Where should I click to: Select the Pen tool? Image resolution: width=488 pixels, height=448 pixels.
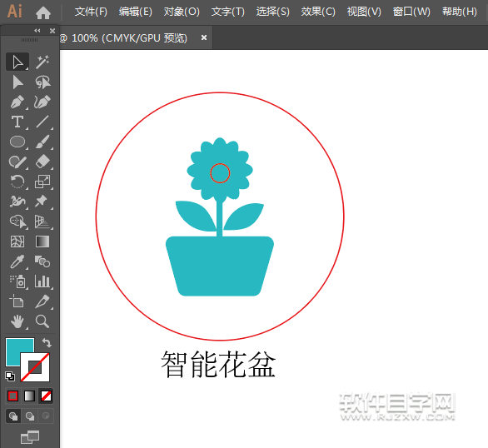click(x=17, y=102)
